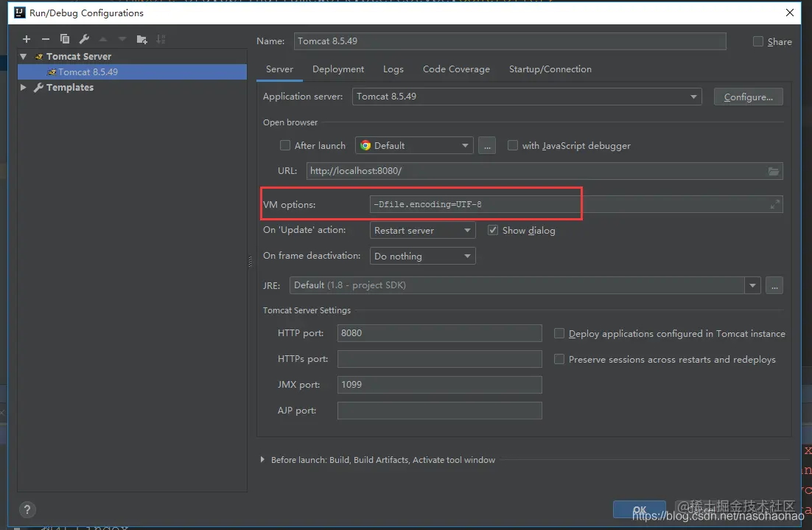Open the On 'Update' action dropdown
812x530 pixels.
(422, 230)
